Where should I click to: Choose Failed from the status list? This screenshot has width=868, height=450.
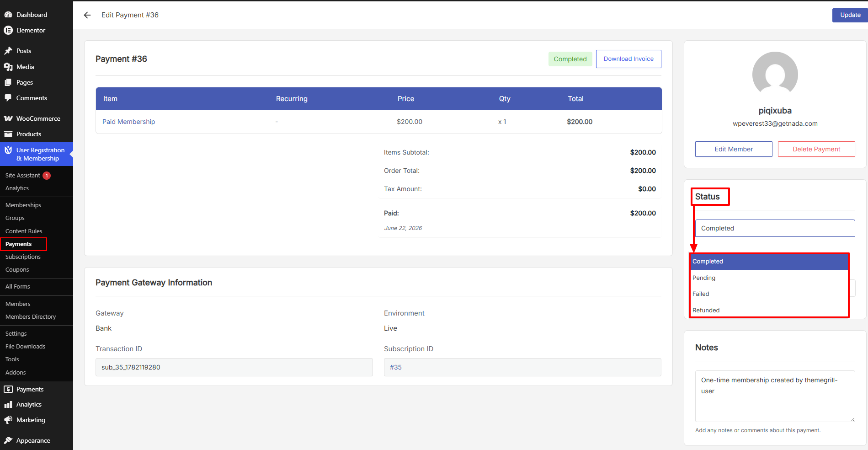click(769, 294)
